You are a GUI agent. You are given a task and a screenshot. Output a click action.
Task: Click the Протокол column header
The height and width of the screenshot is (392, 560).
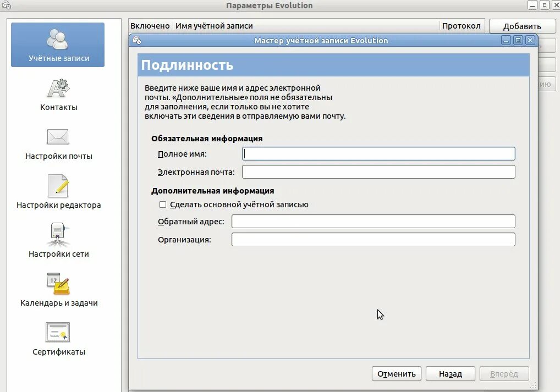click(462, 26)
